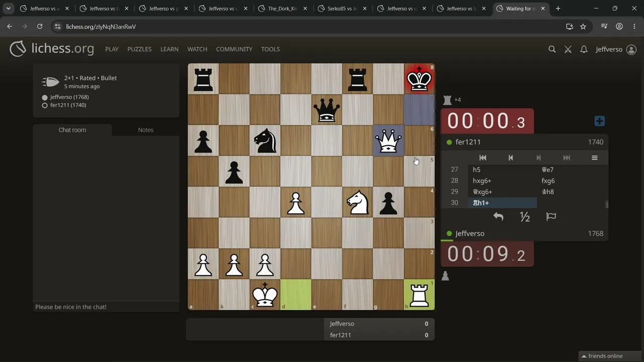
Task: Click the lichess.org horse logo
Action: (x=18, y=49)
